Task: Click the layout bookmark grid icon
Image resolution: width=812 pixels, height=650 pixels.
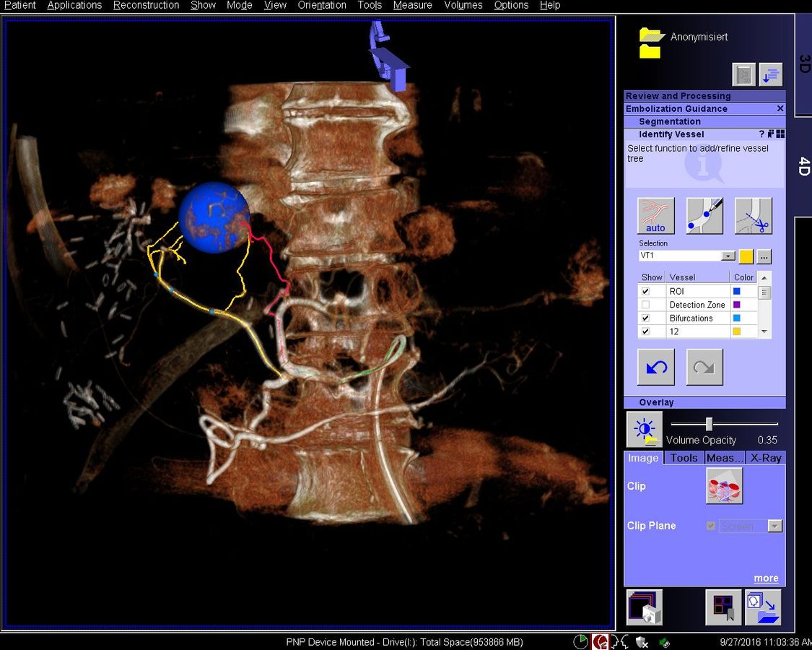Action: [x=723, y=607]
